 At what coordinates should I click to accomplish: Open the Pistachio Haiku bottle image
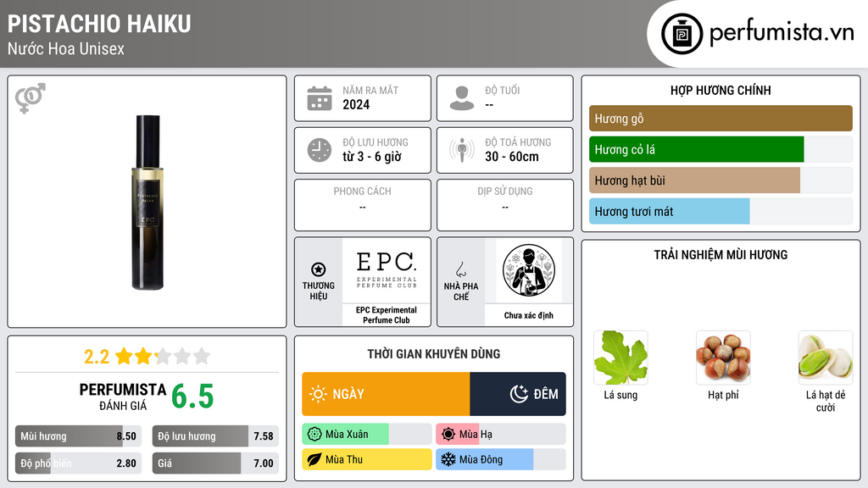coord(147,202)
